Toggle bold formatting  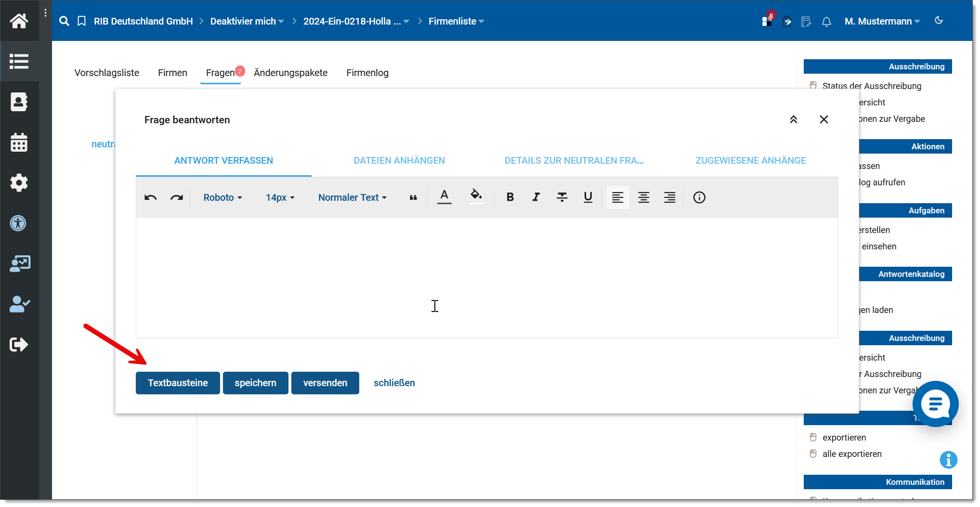point(510,197)
